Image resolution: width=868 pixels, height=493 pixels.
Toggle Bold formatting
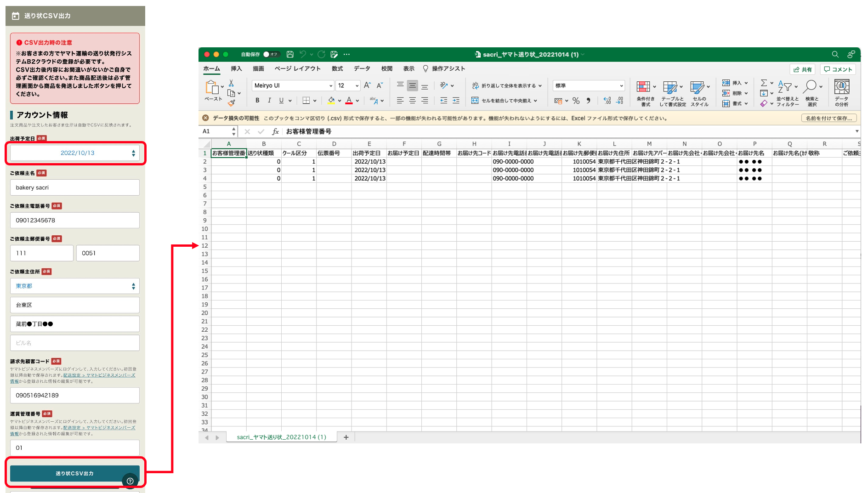click(257, 100)
